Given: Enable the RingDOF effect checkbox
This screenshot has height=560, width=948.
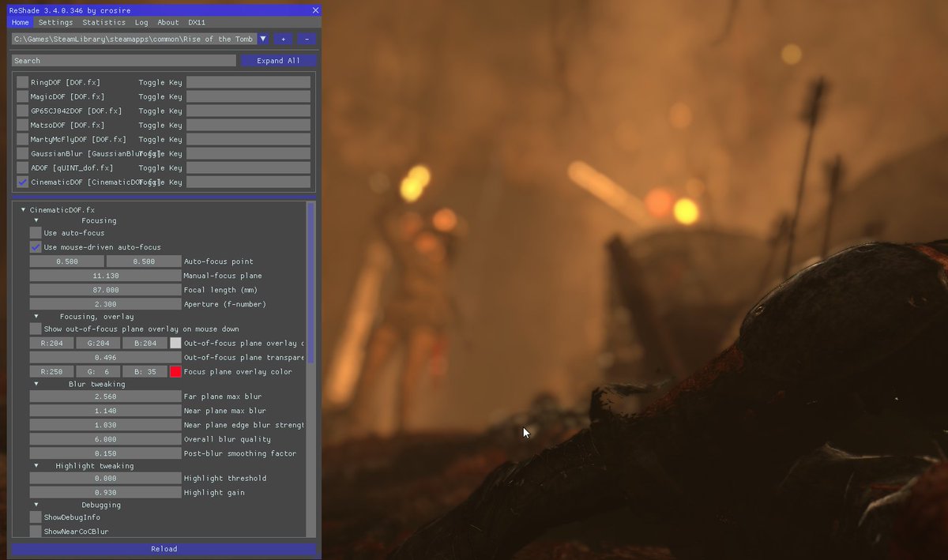Looking at the screenshot, I should click(22, 82).
